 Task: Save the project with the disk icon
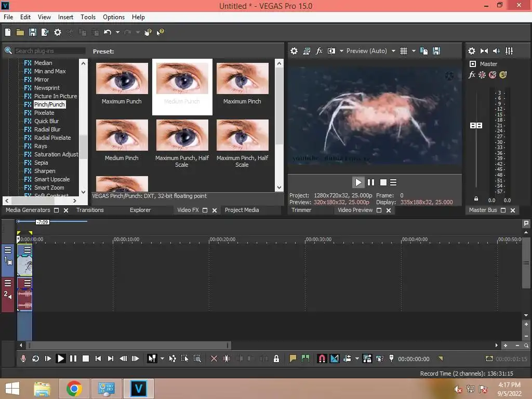click(x=33, y=32)
